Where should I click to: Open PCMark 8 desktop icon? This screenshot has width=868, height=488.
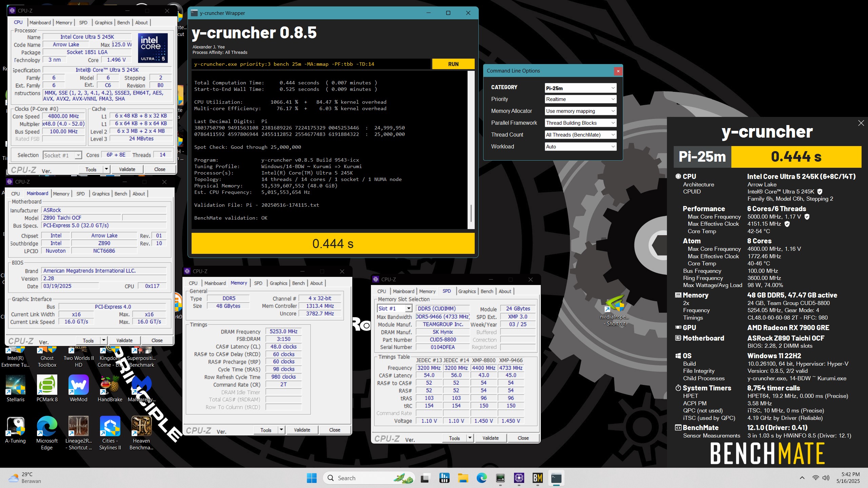tap(47, 388)
